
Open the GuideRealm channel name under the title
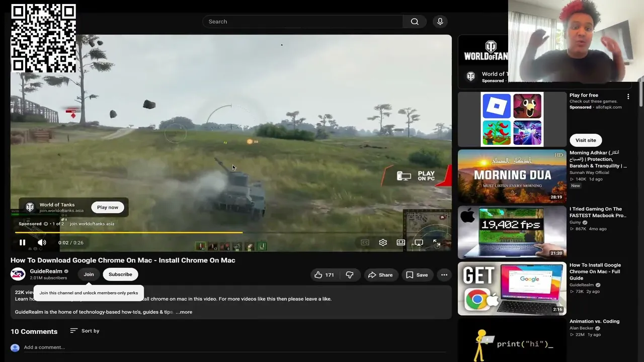(x=46, y=271)
